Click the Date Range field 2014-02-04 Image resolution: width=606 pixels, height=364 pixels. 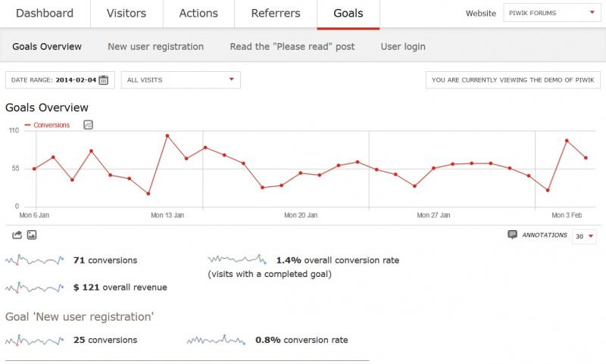tap(60, 80)
